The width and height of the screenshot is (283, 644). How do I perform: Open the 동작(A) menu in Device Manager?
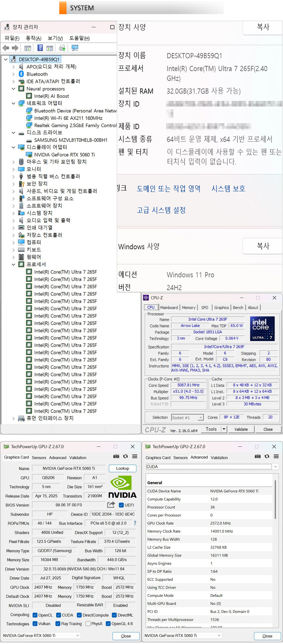34,38
